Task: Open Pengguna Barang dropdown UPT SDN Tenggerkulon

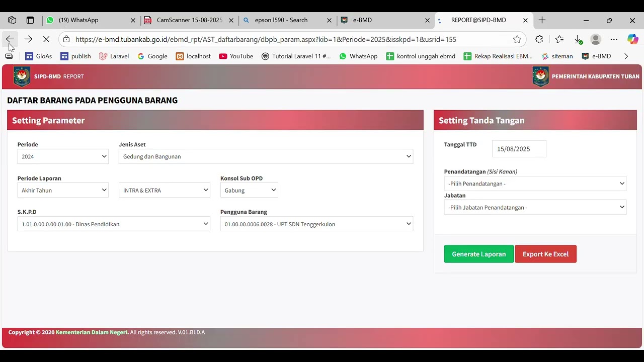Action: 316,224
